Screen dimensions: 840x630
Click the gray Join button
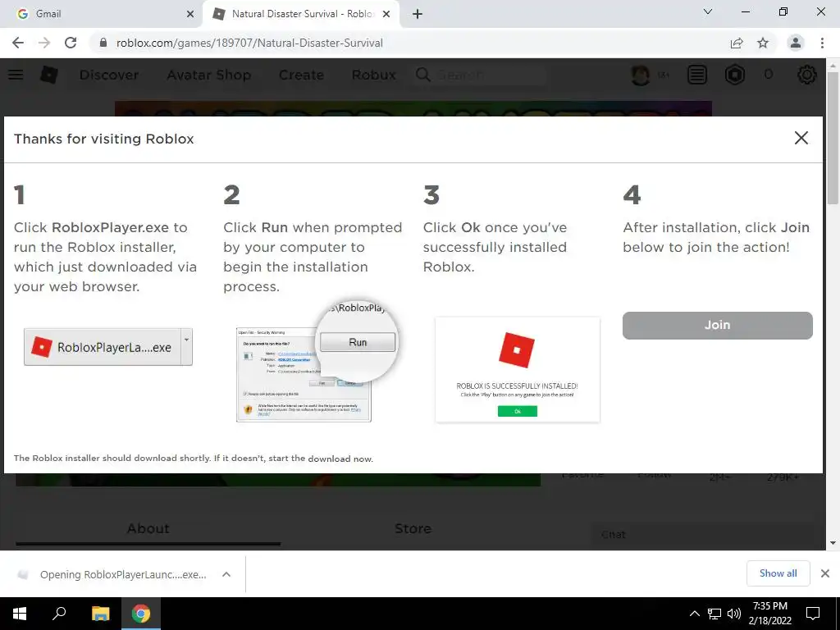coord(717,325)
